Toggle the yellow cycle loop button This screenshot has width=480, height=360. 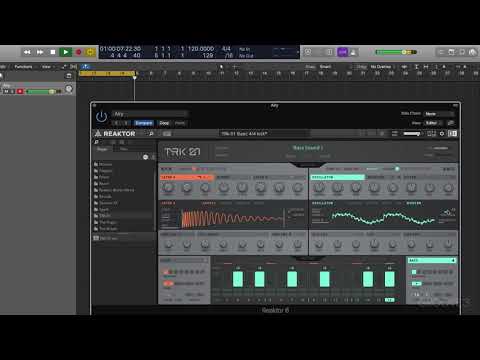pyautogui.click(x=90, y=52)
